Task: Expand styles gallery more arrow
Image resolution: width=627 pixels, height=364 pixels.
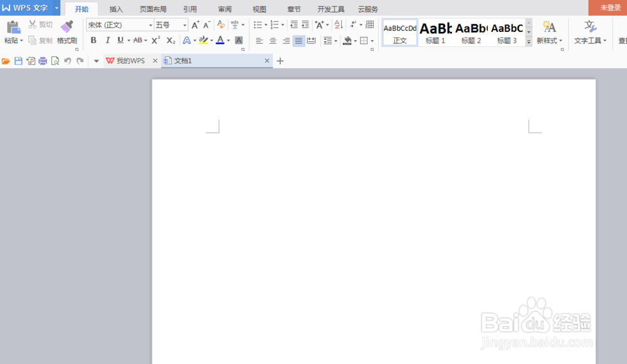Action: [x=529, y=41]
